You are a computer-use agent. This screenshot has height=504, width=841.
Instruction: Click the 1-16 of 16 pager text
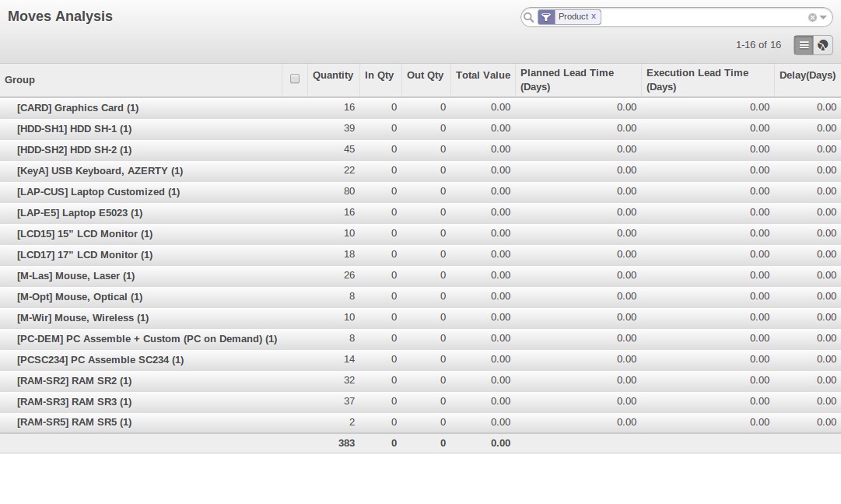[x=758, y=45]
